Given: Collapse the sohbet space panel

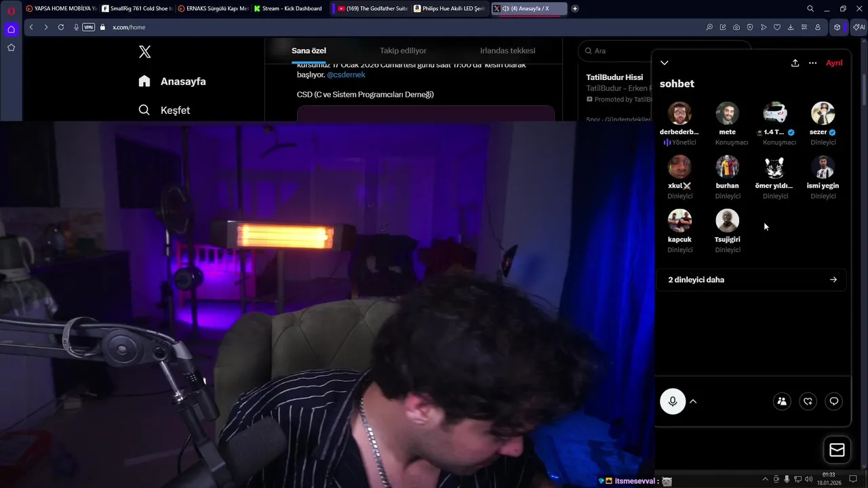Looking at the screenshot, I should click(x=665, y=62).
